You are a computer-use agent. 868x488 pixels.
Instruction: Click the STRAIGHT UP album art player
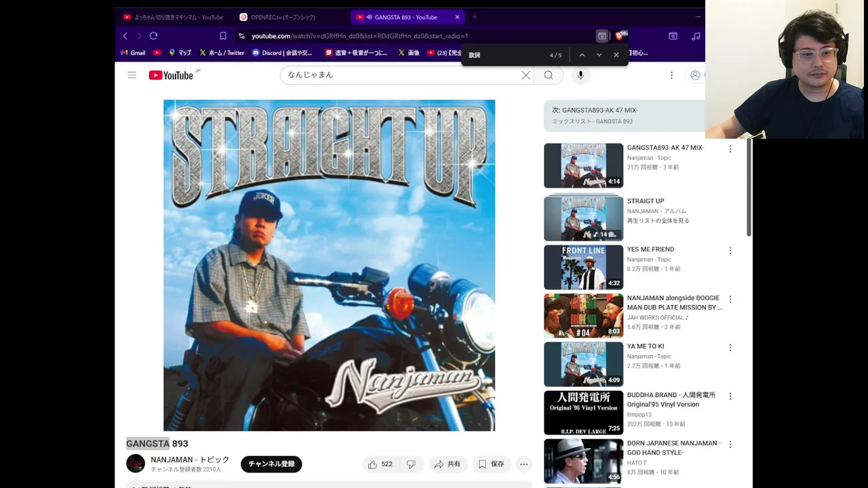coord(329,265)
